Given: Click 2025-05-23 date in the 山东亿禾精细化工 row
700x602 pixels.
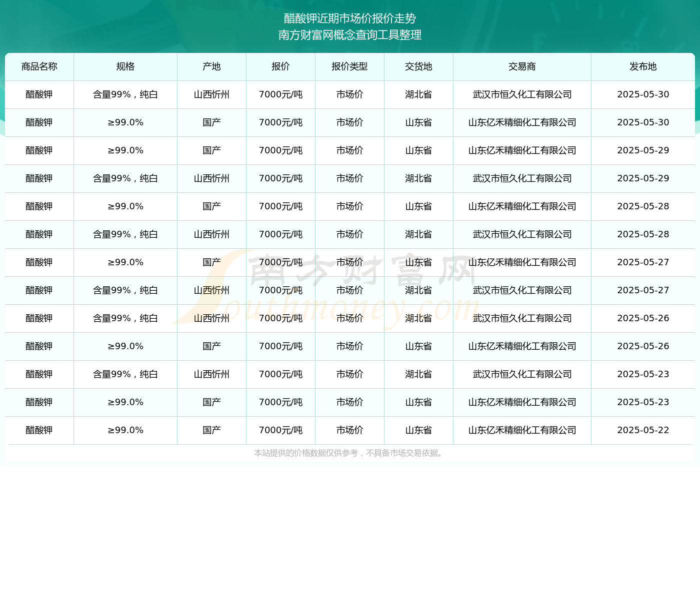Looking at the screenshot, I should [x=643, y=402].
